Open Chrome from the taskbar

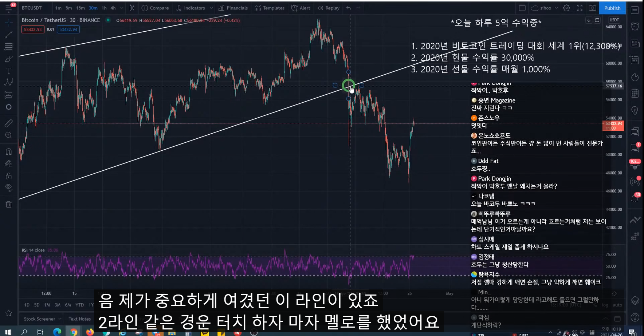click(74, 332)
